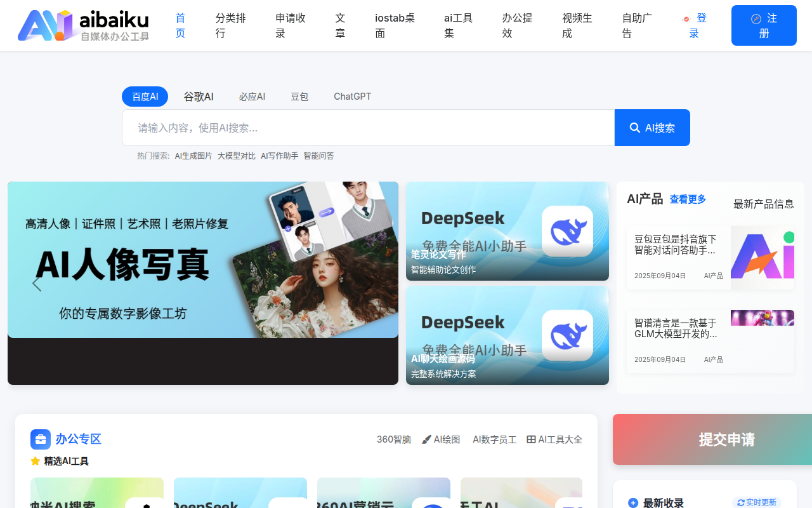
Task: Click the AI人像写真 banner image
Action: pos(203,260)
